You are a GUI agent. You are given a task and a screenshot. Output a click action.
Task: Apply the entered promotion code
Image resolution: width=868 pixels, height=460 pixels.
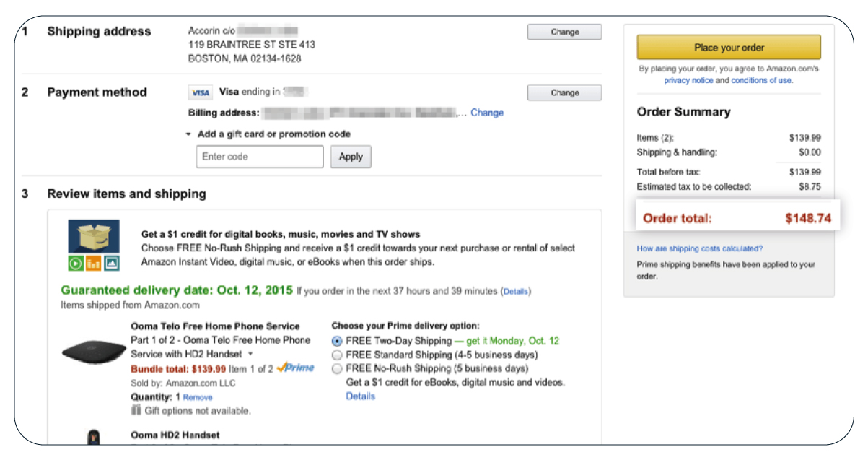click(351, 157)
